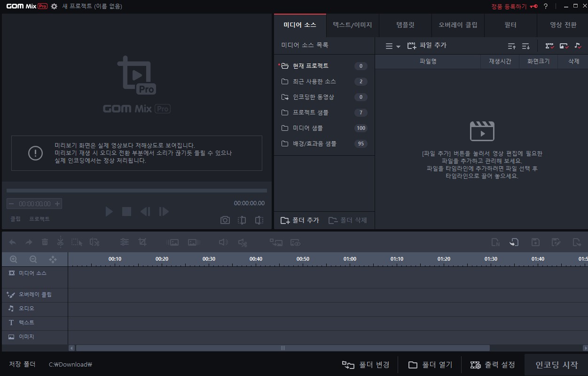This screenshot has height=376, width=588.
Task: Click the 파일 추가 button
Action: [427, 46]
